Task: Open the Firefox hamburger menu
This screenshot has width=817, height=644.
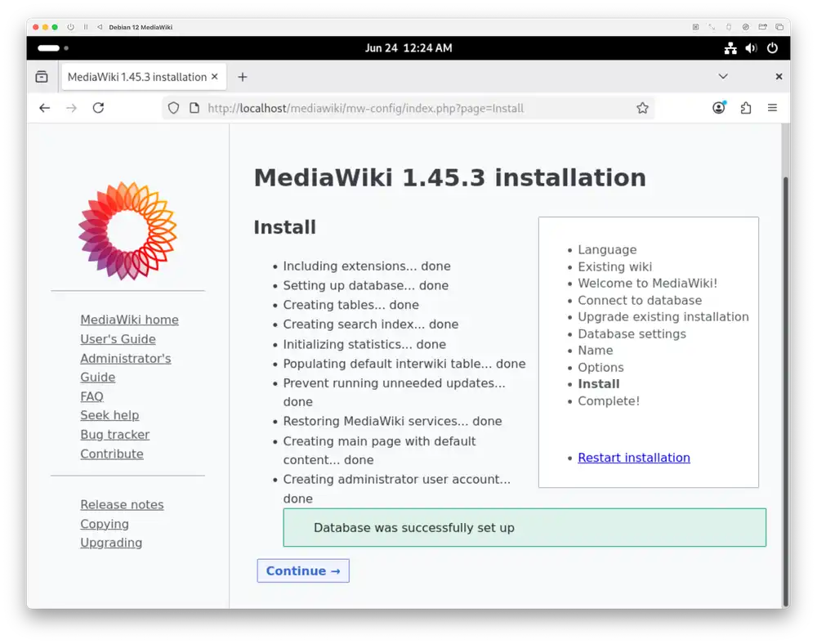Action: point(772,108)
